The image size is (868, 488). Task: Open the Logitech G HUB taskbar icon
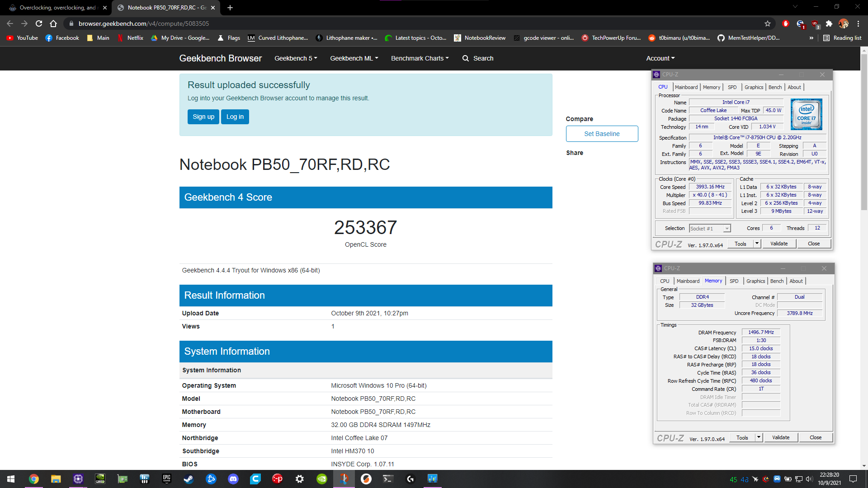[x=410, y=479]
